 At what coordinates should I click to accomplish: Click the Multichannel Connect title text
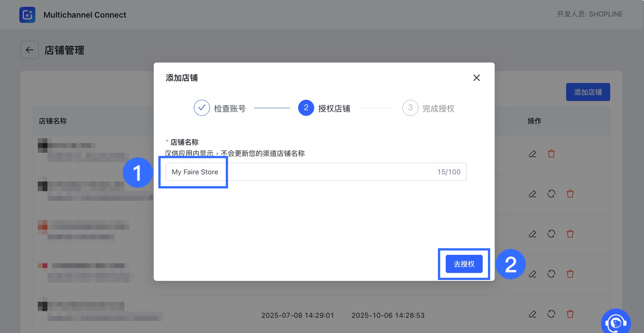pos(85,15)
